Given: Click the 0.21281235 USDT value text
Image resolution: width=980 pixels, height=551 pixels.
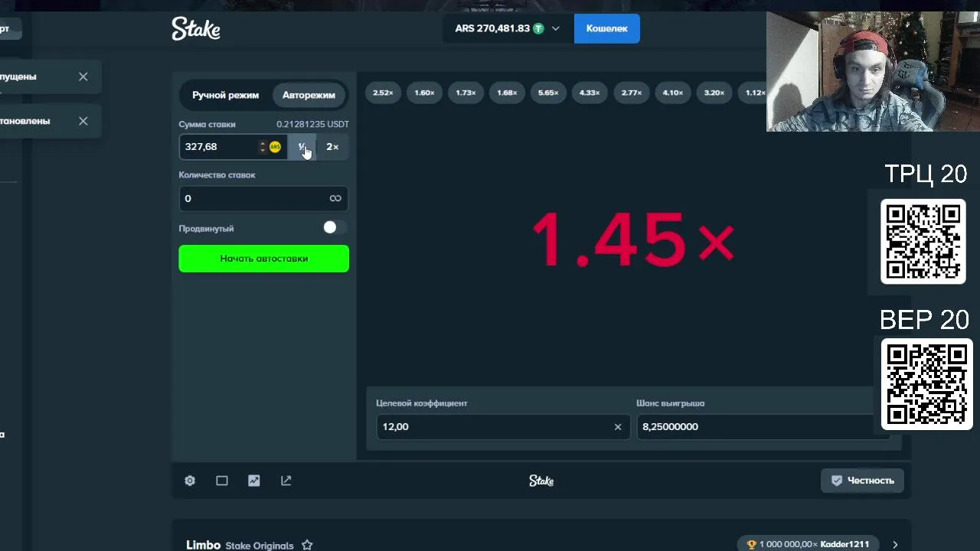Looking at the screenshot, I should [312, 124].
